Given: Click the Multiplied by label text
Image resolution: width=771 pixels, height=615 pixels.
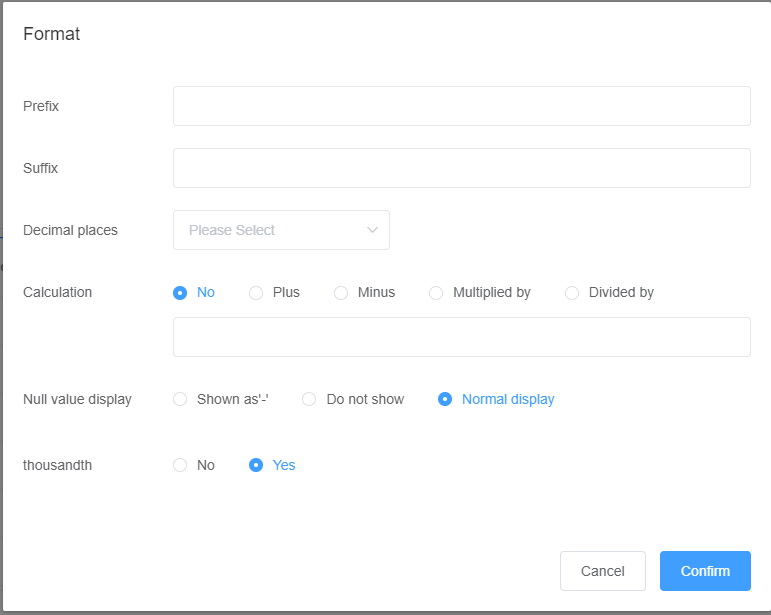Looking at the screenshot, I should click(x=492, y=293).
